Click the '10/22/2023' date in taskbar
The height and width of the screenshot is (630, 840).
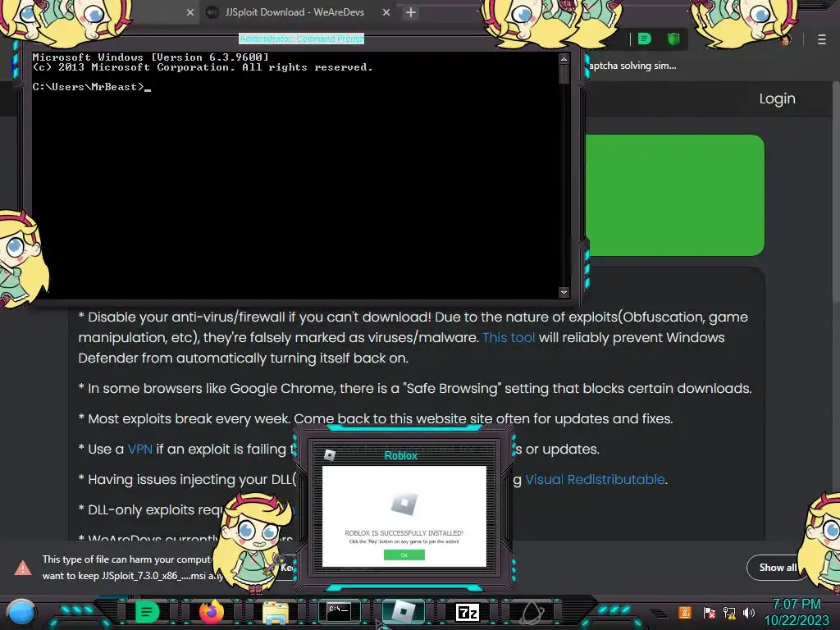click(797, 620)
